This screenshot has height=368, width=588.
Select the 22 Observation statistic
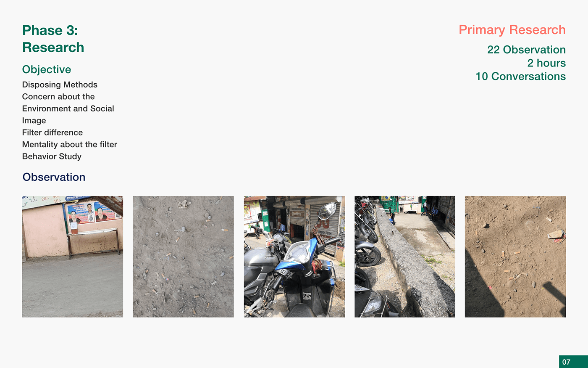click(x=526, y=50)
